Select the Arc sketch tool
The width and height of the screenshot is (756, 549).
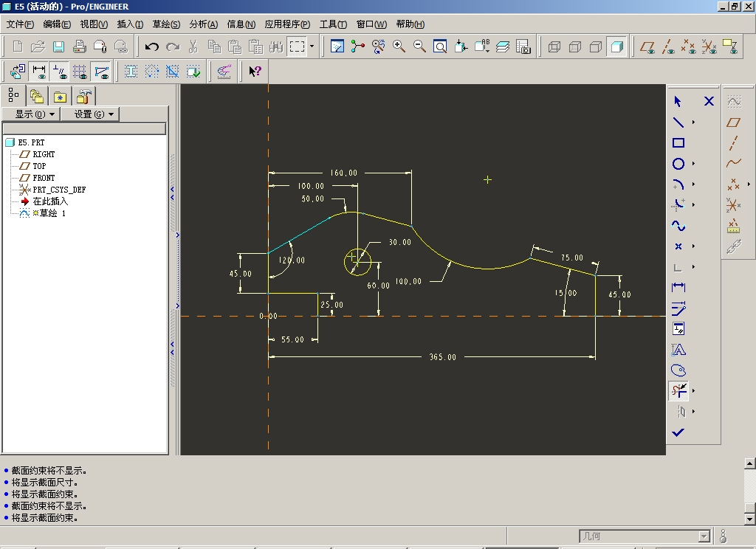(x=678, y=184)
